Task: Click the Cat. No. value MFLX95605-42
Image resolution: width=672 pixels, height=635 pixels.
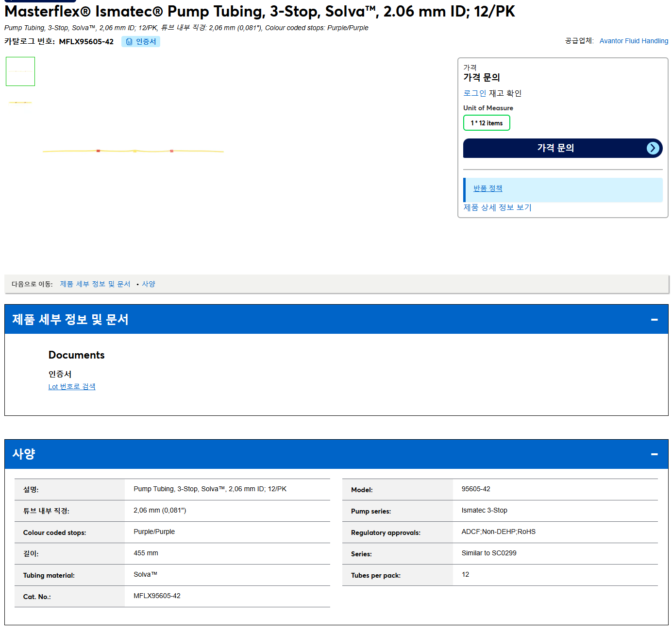Action: pyautogui.click(x=157, y=596)
